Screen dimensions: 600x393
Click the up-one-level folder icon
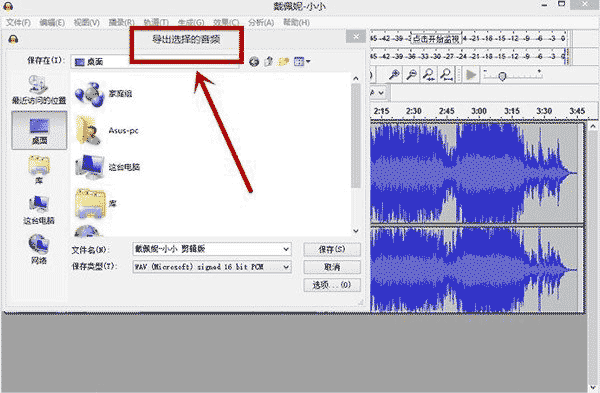coord(269,61)
